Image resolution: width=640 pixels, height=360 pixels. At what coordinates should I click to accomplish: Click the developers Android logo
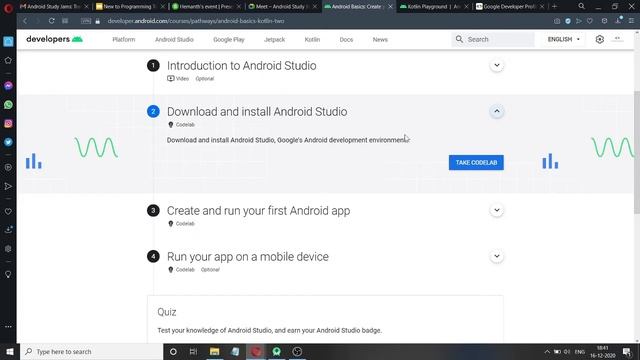point(54,39)
